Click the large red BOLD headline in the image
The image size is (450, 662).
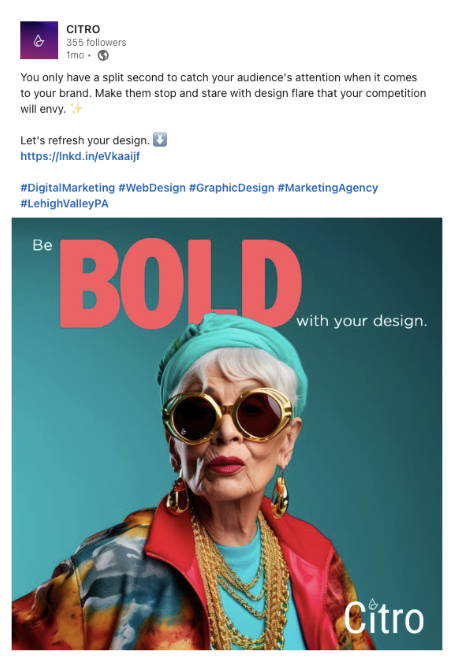[x=181, y=283]
